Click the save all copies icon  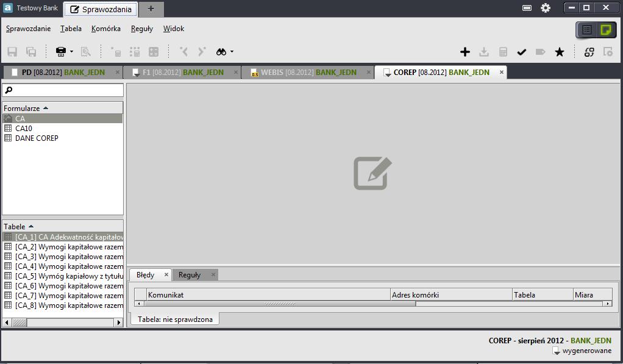[31, 52]
